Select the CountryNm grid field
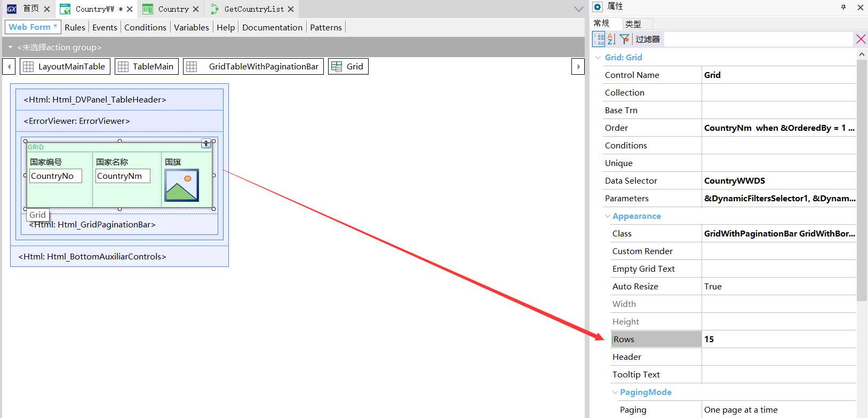 click(123, 176)
